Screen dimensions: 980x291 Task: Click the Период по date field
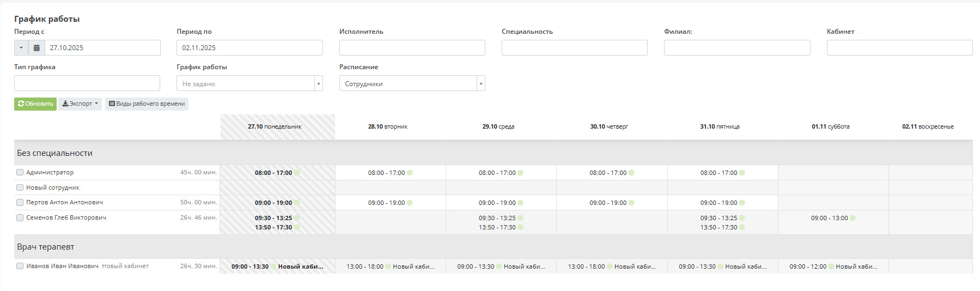click(x=249, y=48)
